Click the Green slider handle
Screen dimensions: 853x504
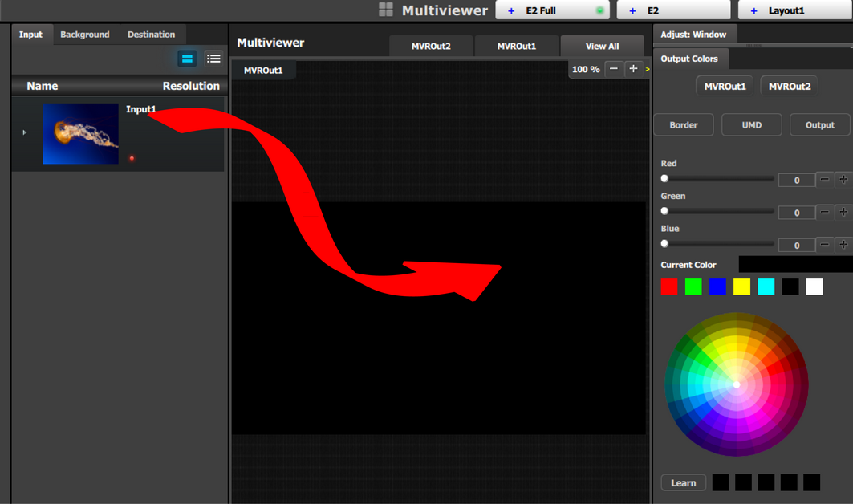pos(664,211)
